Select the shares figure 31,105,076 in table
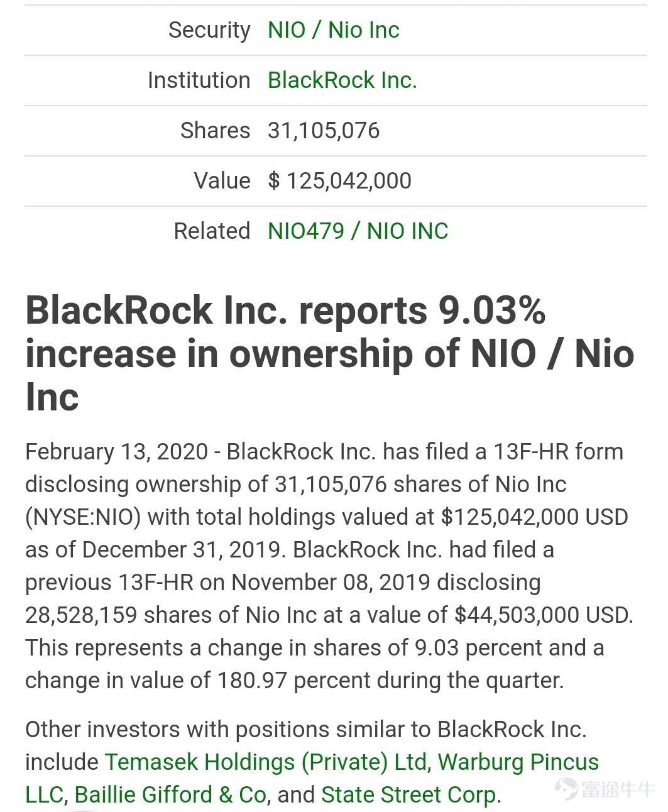Viewport: 668px width, 812px height. (x=324, y=130)
